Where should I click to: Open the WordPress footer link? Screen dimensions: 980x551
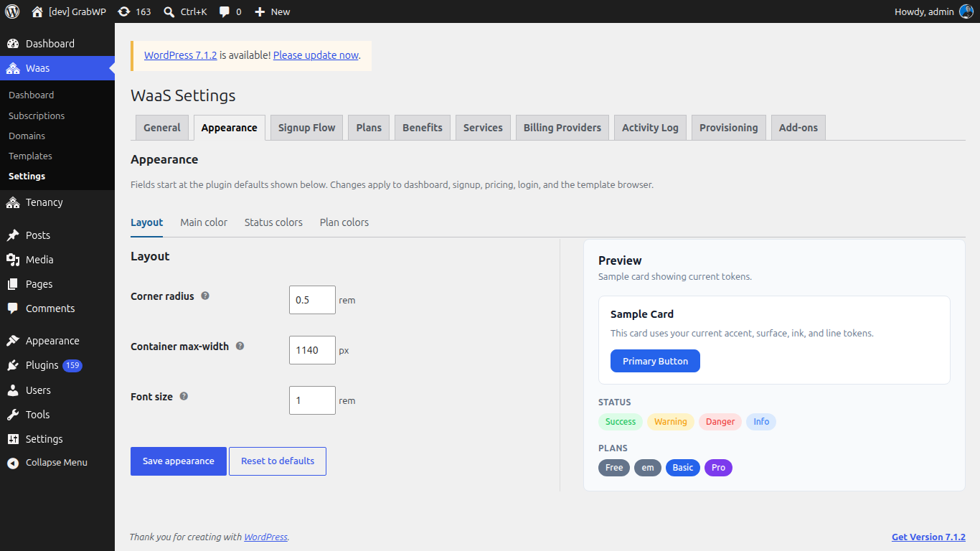pyautogui.click(x=265, y=537)
